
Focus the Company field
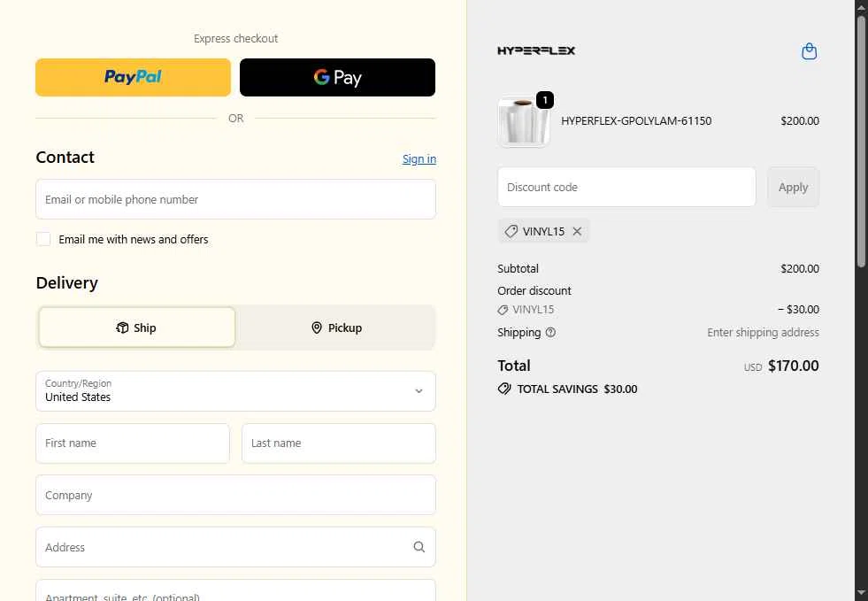pyautogui.click(x=236, y=495)
